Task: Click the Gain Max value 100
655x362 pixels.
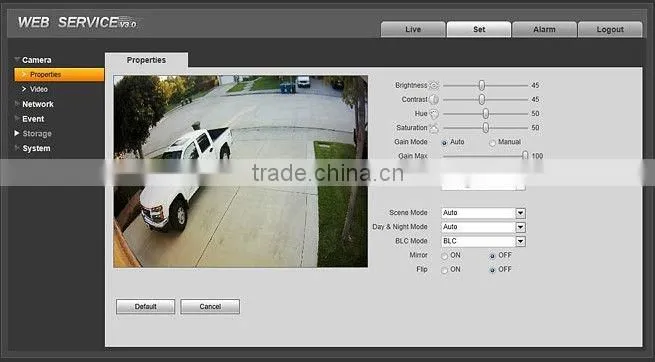Action: (x=537, y=156)
